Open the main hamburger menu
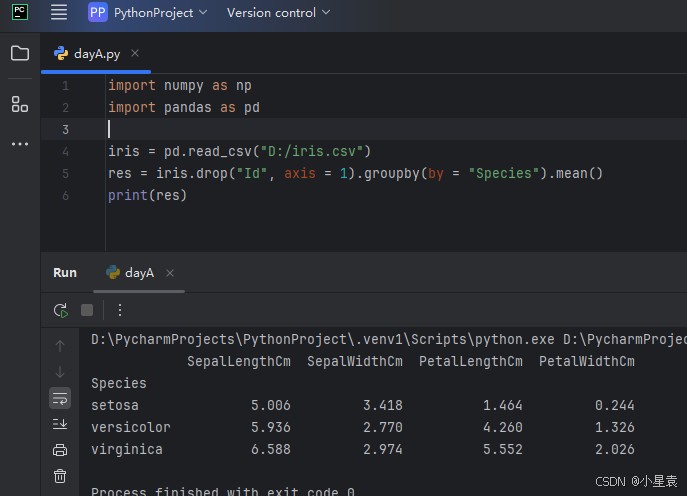This screenshot has width=687, height=496. 59,13
